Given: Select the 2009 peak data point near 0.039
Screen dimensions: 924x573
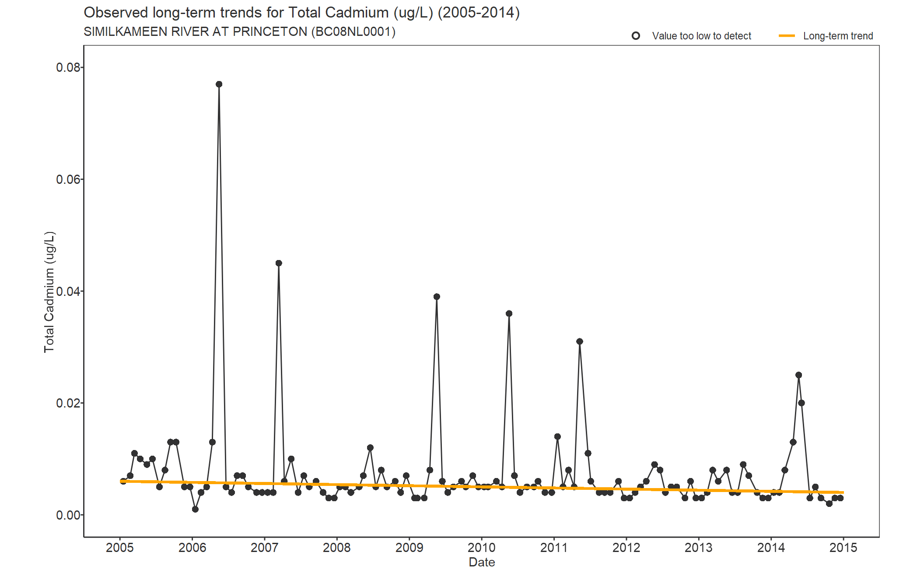Looking at the screenshot, I should tap(437, 297).
